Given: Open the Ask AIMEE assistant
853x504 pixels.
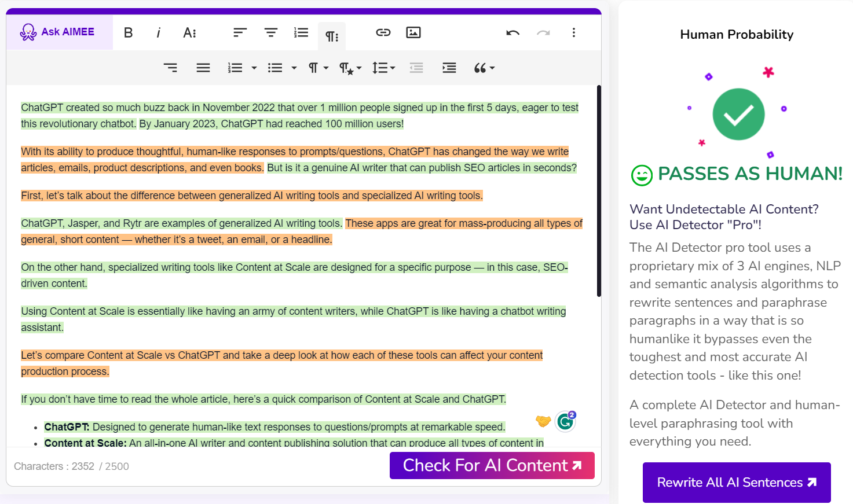Looking at the screenshot, I should 58,32.
